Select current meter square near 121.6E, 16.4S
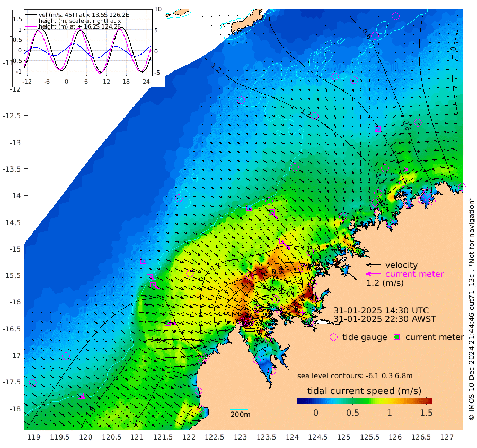Viewport: 477px width, 448px height. (167, 323)
